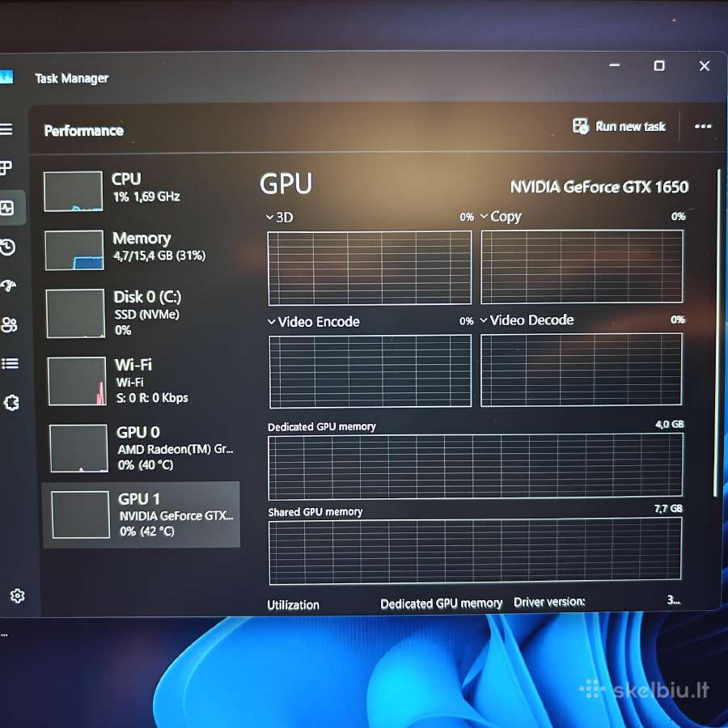Click the GPU details vertical scrollbar

tap(717, 332)
